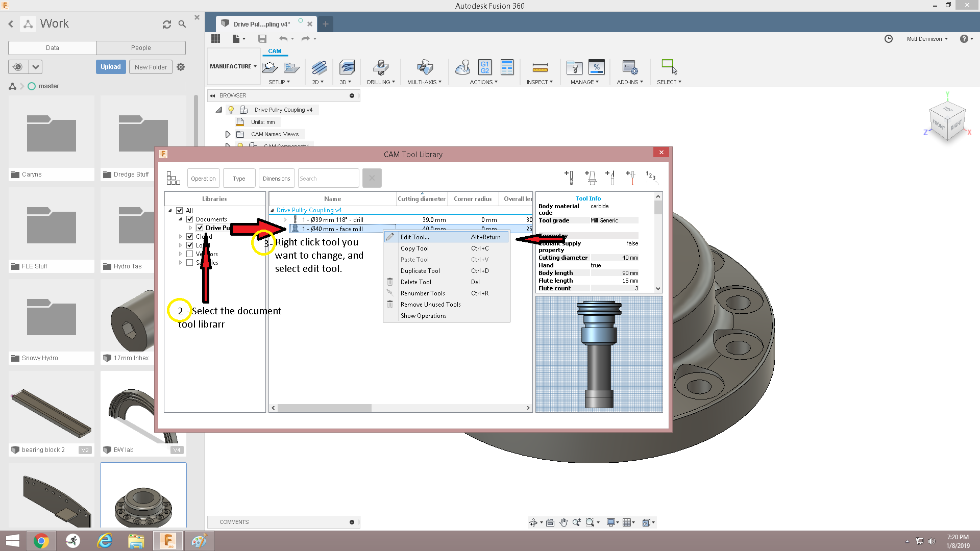Choose Duplicate Tool in context menu
980x551 pixels.
pos(446,271)
